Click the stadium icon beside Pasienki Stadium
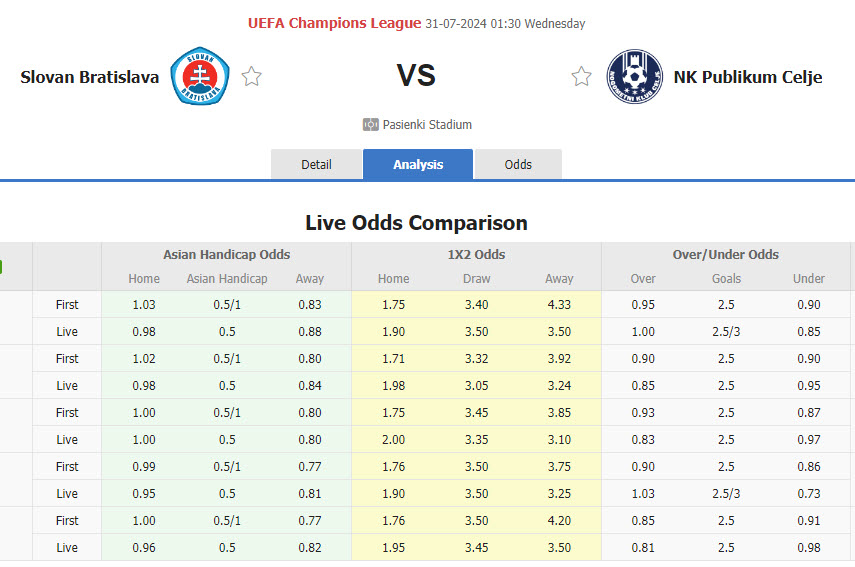This screenshot has height=567, width=855. (371, 125)
